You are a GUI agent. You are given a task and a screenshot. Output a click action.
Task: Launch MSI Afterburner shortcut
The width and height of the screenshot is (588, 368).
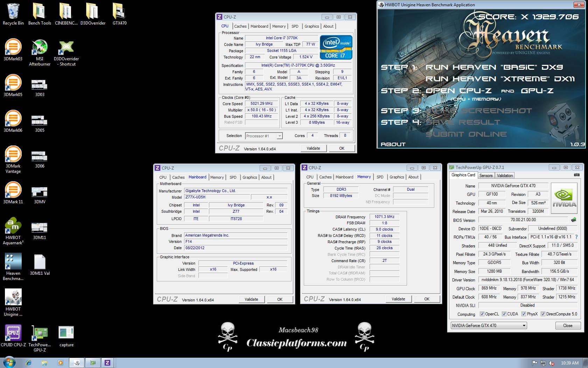pos(40,53)
